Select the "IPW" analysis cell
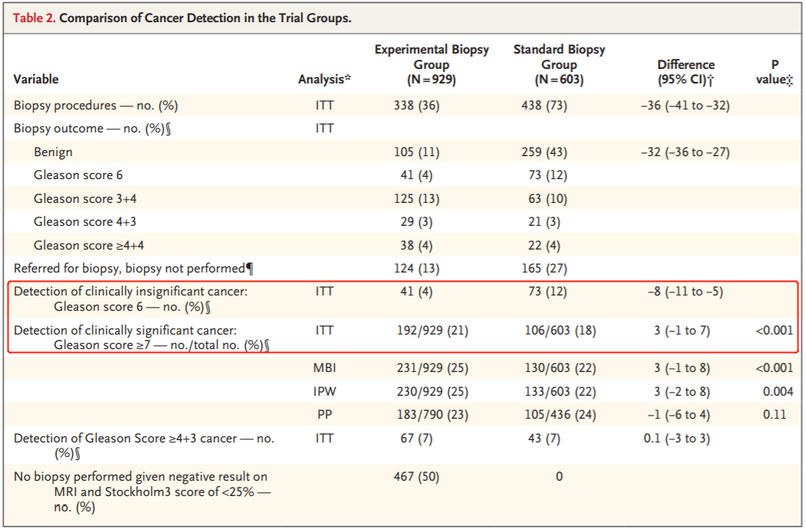Screen dimensions: 806x532 325,392
